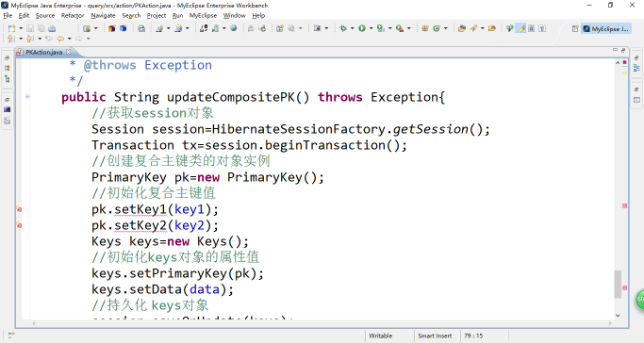644x343 pixels.
Task: Click overview ruler marker near setKey1
Action: (625, 205)
